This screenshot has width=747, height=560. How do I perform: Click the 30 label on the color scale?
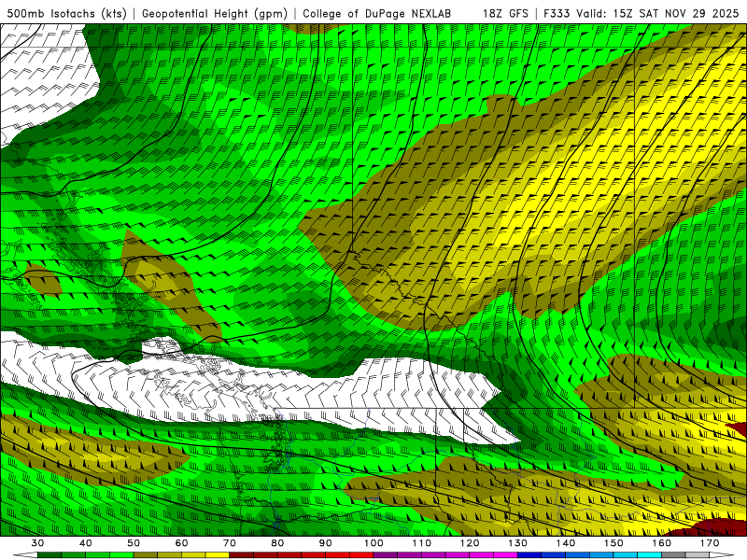[37, 543]
